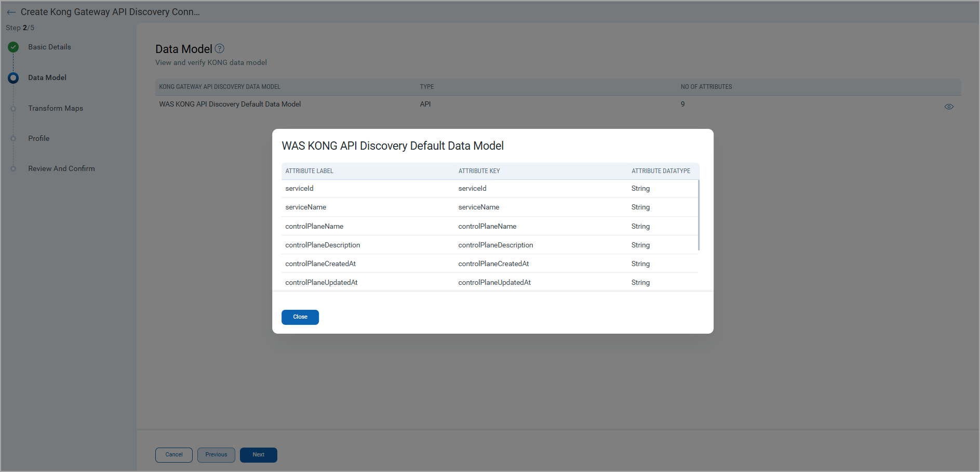
Task: Click the ATTRIBUTE KEY column header
Action: coord(479,171)
